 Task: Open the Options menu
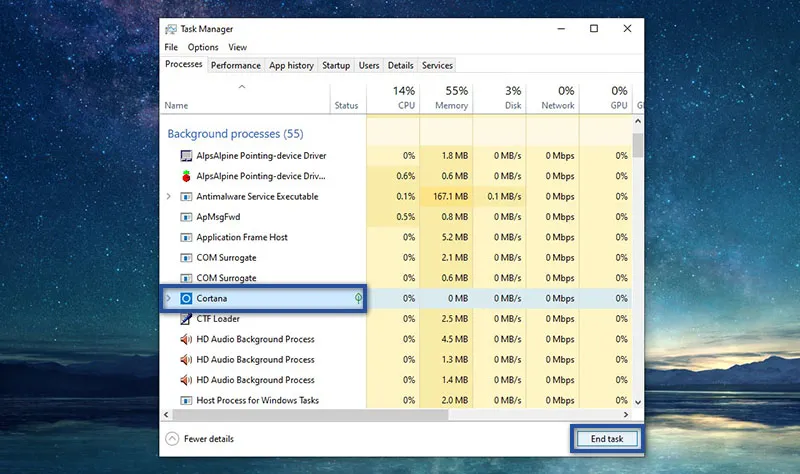[203, 47]
